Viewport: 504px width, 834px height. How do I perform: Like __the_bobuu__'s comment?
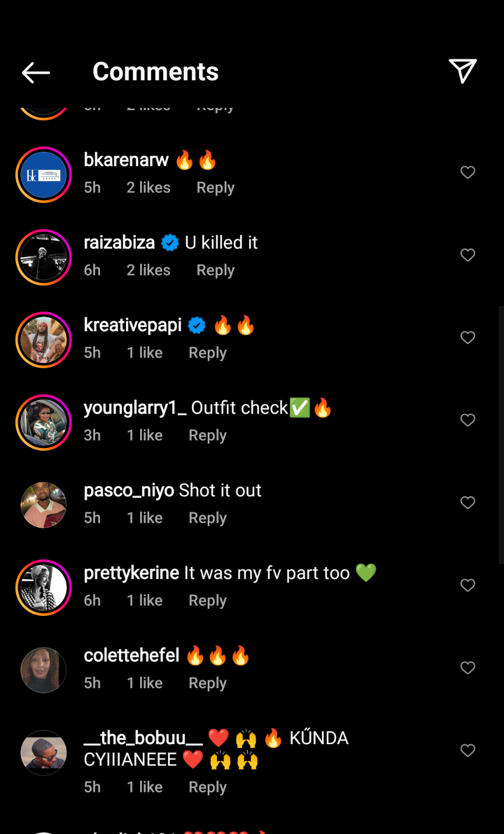click(x=468, y=751)
